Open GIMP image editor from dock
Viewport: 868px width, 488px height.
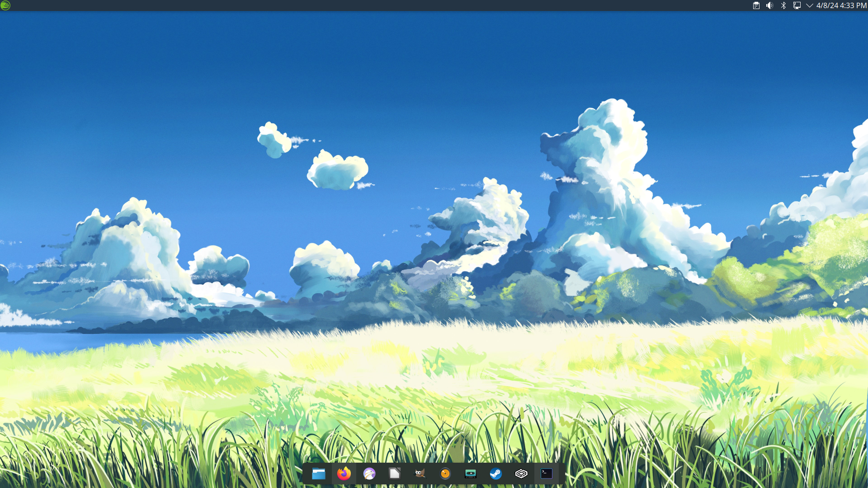tap(420, 474)
